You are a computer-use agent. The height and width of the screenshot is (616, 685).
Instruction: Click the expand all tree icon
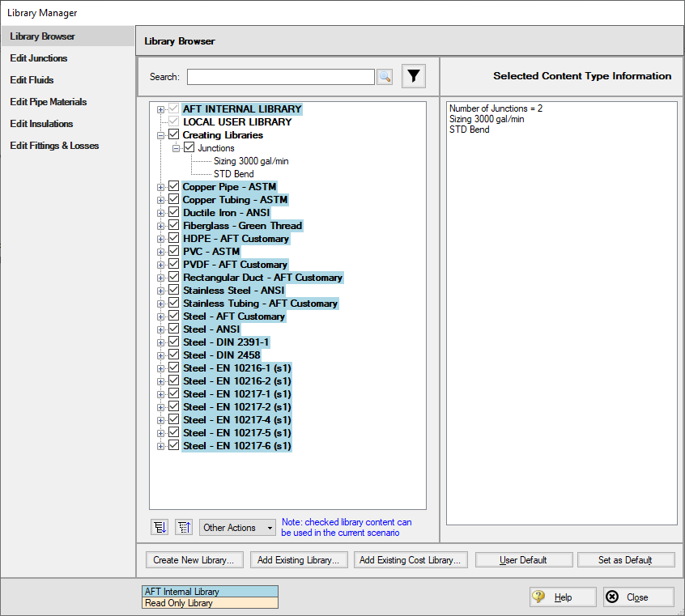tap(160, 528)
